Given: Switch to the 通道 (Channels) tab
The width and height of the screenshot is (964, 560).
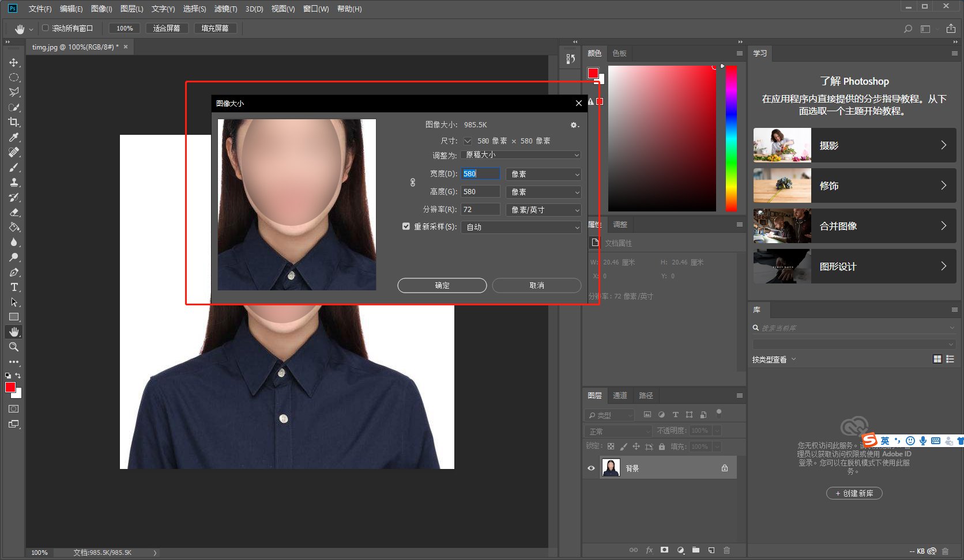Looking at the screenshot, I should coord(620,395).
